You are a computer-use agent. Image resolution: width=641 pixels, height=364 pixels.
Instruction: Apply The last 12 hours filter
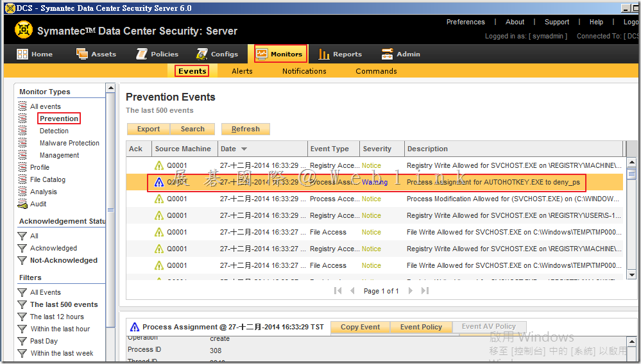click(x=57, y=317)
